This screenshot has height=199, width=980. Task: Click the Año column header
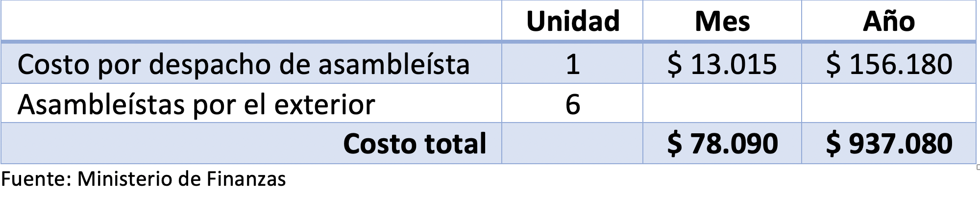pos(888,22)
